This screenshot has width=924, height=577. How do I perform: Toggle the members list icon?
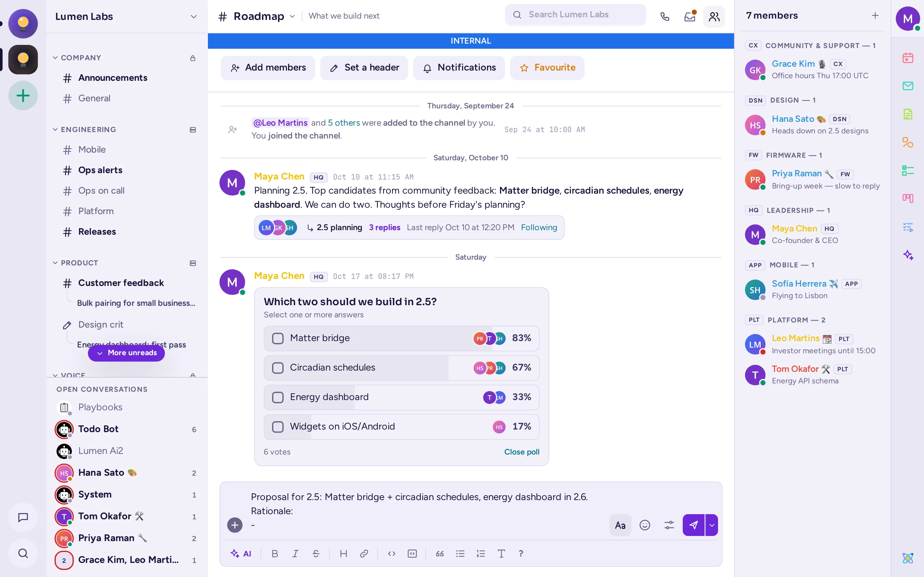[714, 16]
